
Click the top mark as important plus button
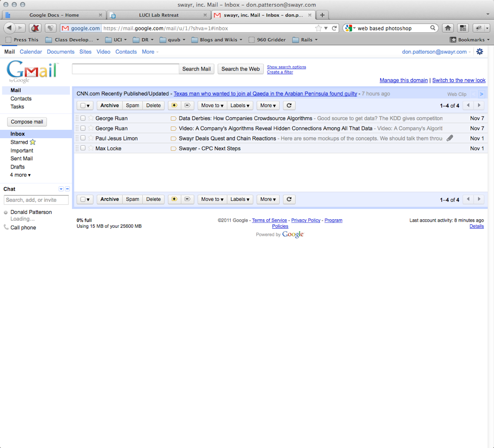click(x=174, y=105)
